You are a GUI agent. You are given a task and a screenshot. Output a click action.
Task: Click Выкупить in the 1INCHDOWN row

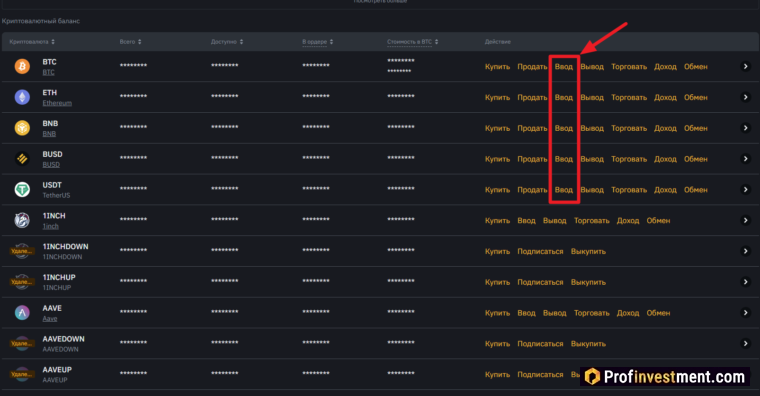588,252
